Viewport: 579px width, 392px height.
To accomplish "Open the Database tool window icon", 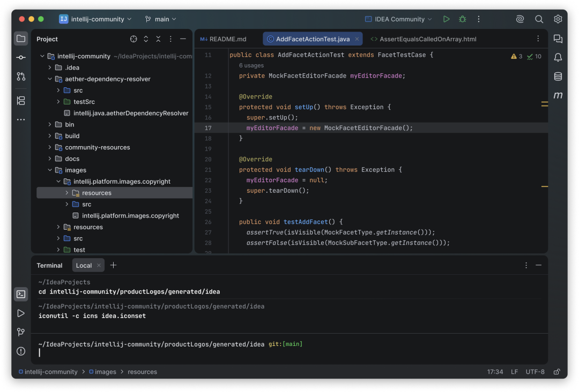I will [558, 76].
